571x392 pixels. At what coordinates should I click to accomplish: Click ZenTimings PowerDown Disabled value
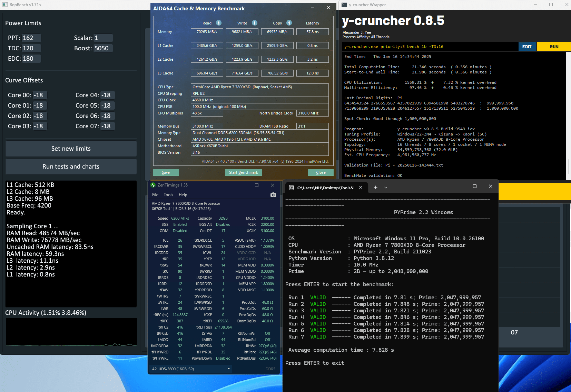(223, 358)
